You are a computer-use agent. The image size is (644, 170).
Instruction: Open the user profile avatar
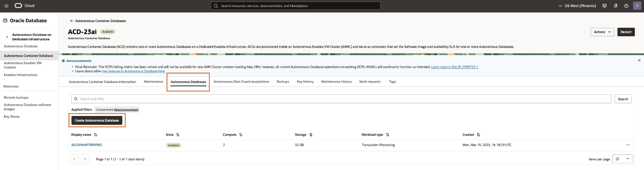point(637,6)
